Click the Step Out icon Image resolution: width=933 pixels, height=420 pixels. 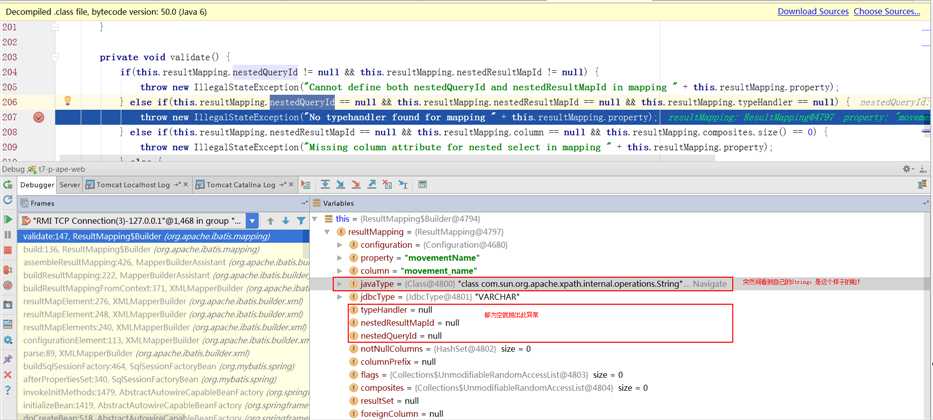[372, 185]
